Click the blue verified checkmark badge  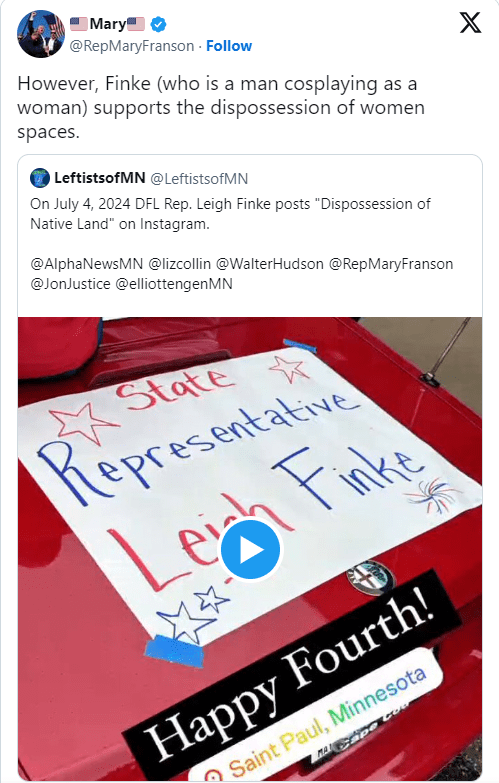click(x=158, y=24)
